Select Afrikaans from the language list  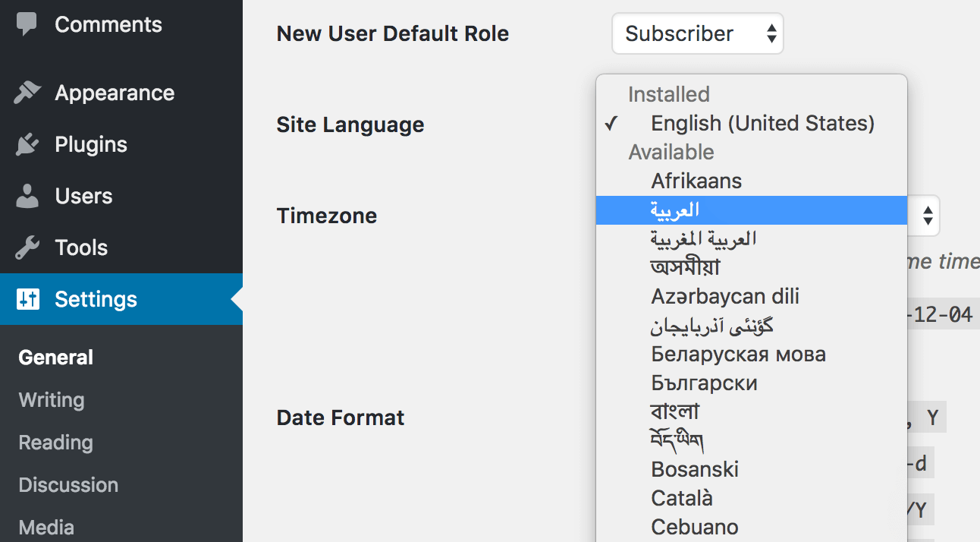[x=696, y=181]
